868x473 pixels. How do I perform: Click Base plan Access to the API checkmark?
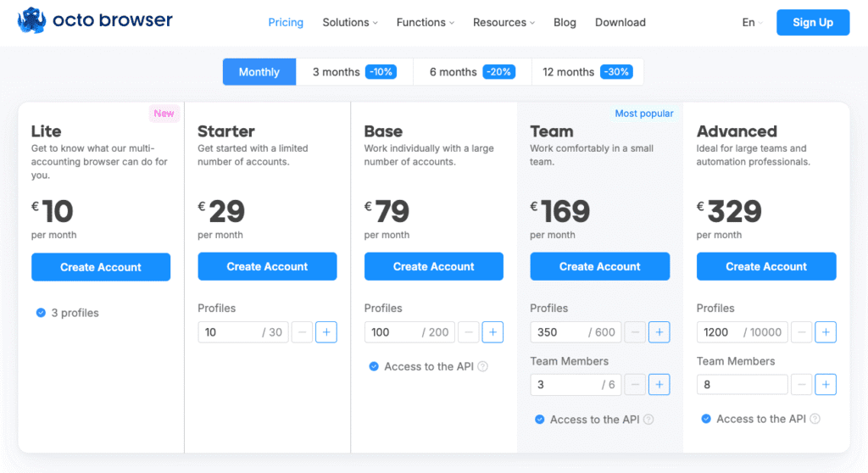pyautogui.click(x=374, y=366)
